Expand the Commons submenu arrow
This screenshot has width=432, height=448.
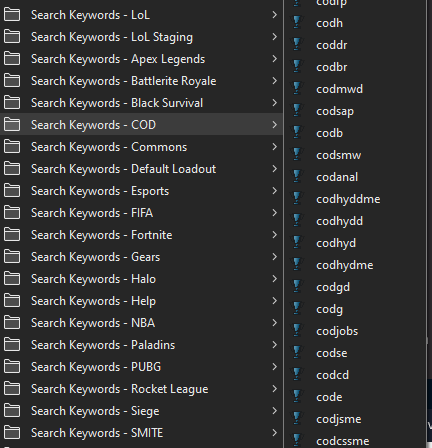[x=274, y=147]
